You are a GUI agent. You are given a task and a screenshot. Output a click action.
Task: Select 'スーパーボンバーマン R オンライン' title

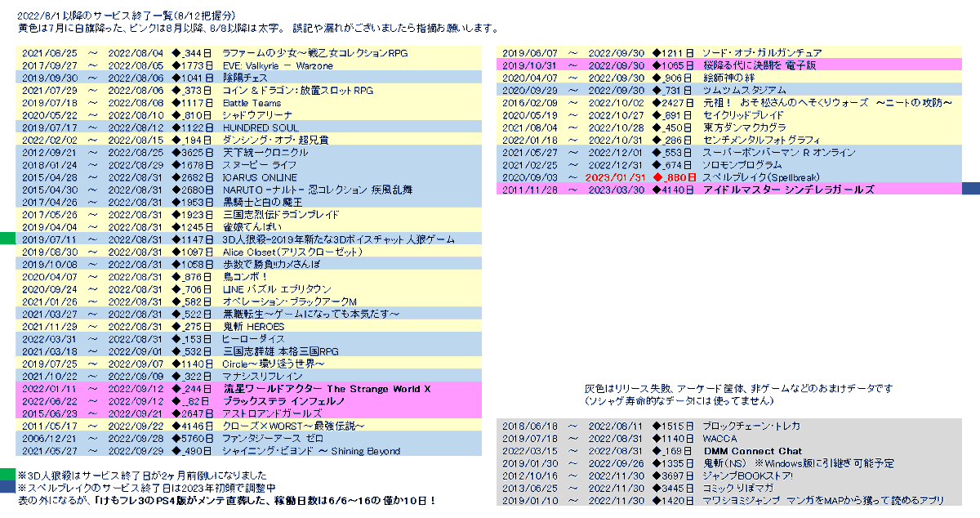(x=779, y=152)
